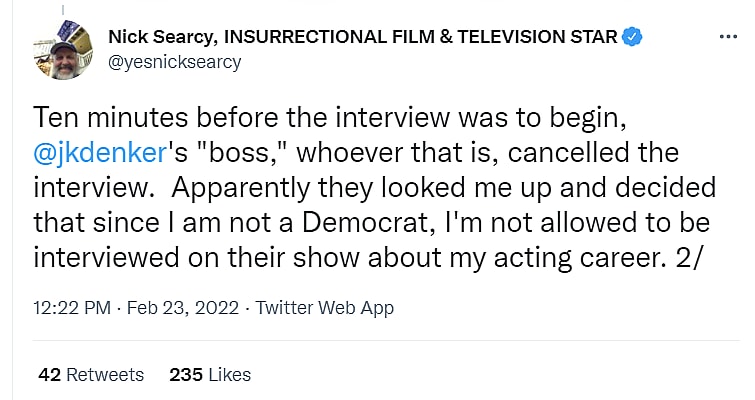Viewport: 755px width, 400px height.
Task: Open the @yesnicksearcy handle
Action: click(x=174, y=62)
